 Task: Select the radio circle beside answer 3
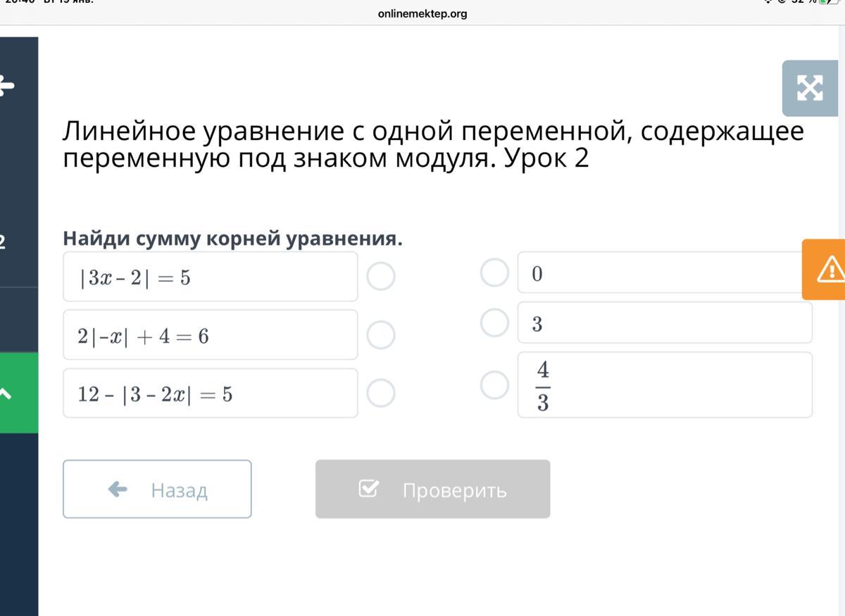494,322
